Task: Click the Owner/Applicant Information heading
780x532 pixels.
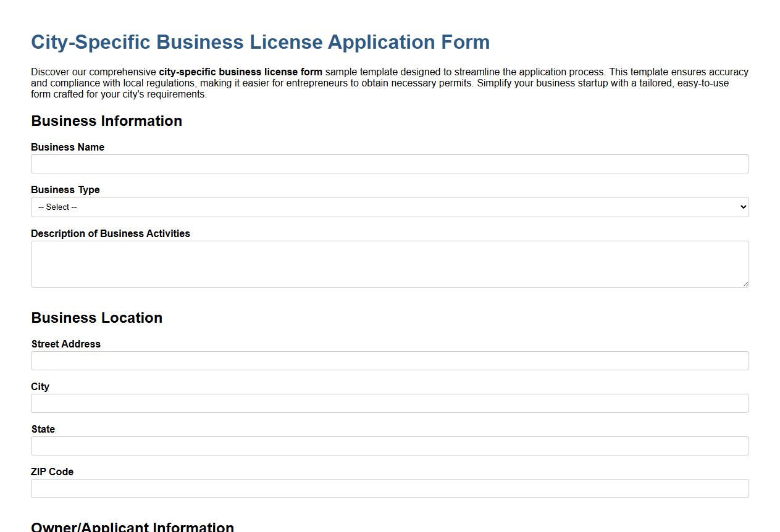Action: (x=133, y=526)
